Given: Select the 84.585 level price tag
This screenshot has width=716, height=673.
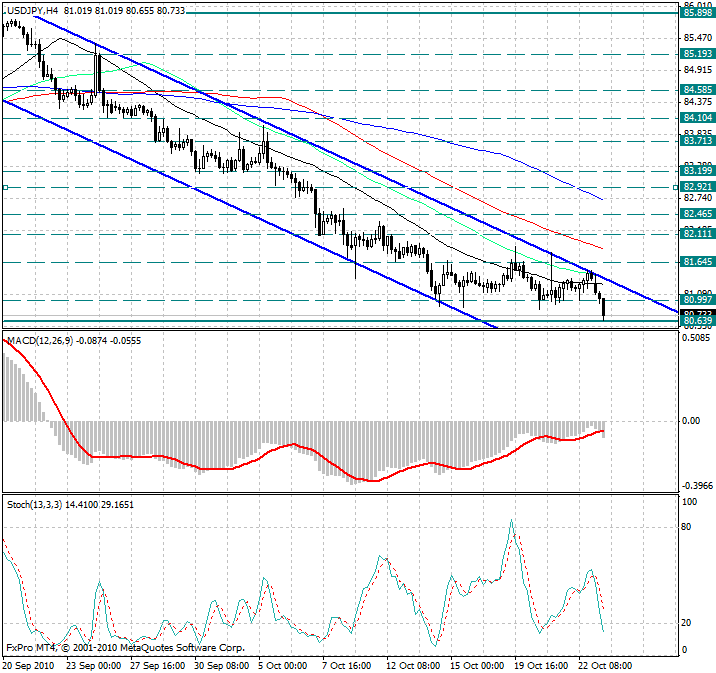Looking at the screenshot, I should pyautogui.click(x=698, y=90).
